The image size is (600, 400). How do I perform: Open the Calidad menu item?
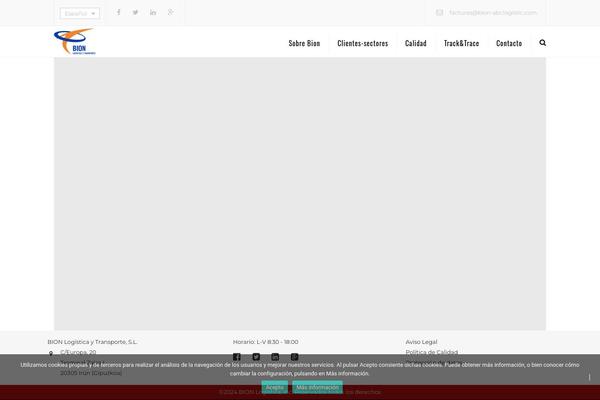416,43
